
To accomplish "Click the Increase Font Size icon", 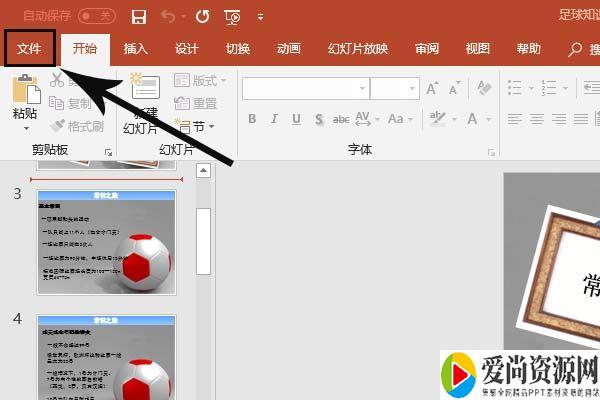I will click(x=432, y=88).
